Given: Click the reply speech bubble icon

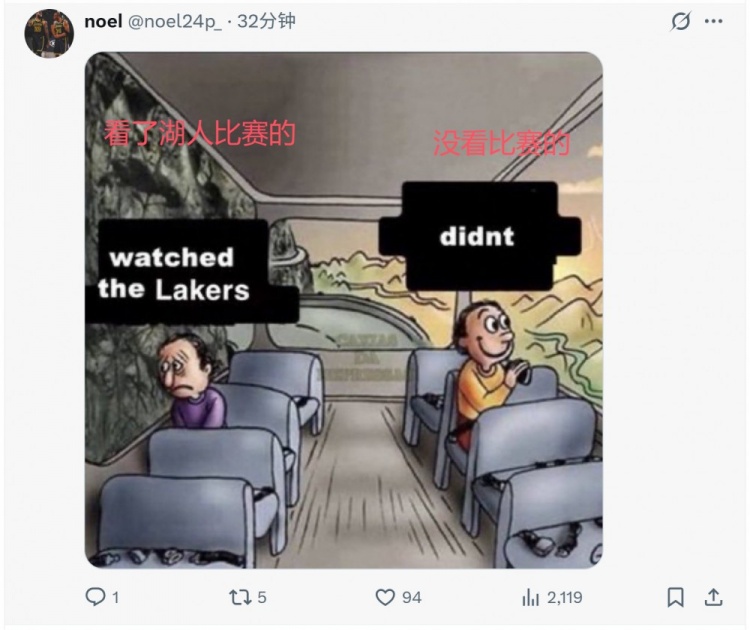Looking at the screenshot, I should click(x=95, y=597).
